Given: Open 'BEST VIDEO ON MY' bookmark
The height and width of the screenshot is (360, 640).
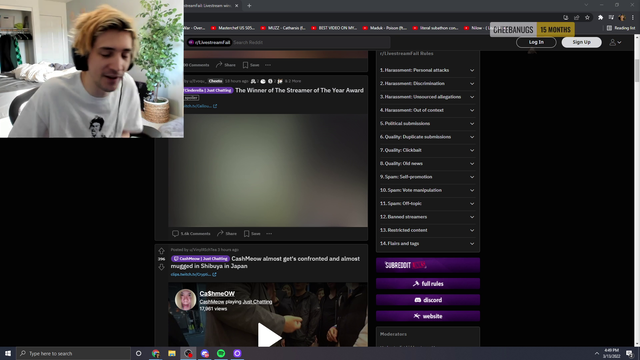Looking at the screenshot, I should coord(334,28).
